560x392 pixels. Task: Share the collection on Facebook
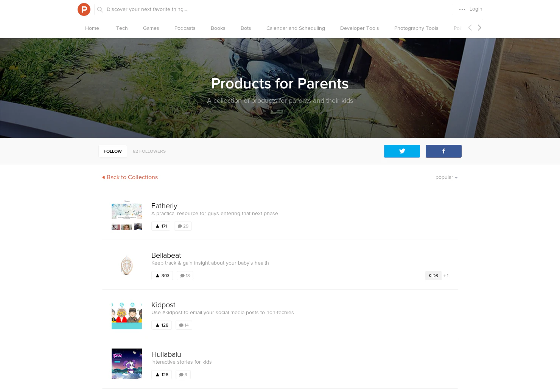coord(443,151)
